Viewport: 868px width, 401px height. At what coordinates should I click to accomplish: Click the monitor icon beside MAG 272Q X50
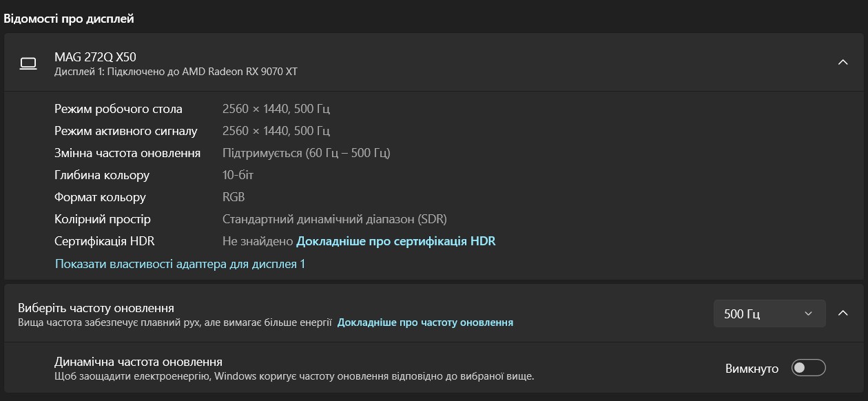[28, 64]
